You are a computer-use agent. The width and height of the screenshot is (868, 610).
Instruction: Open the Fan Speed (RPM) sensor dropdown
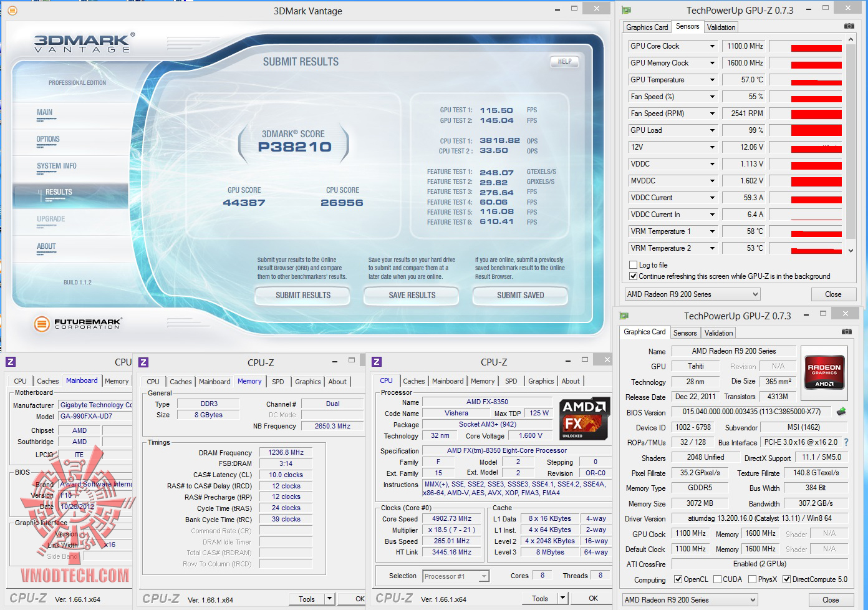[x=712, y=114]
